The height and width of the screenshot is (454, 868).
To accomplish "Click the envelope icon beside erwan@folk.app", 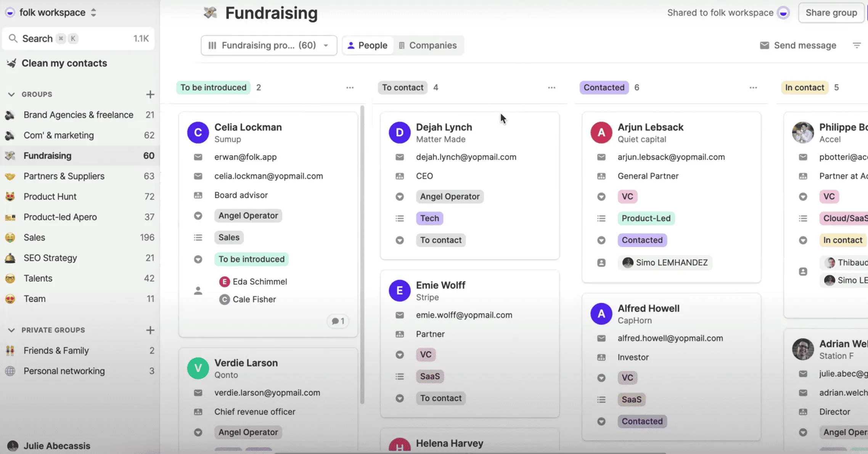I will [198, 157].
